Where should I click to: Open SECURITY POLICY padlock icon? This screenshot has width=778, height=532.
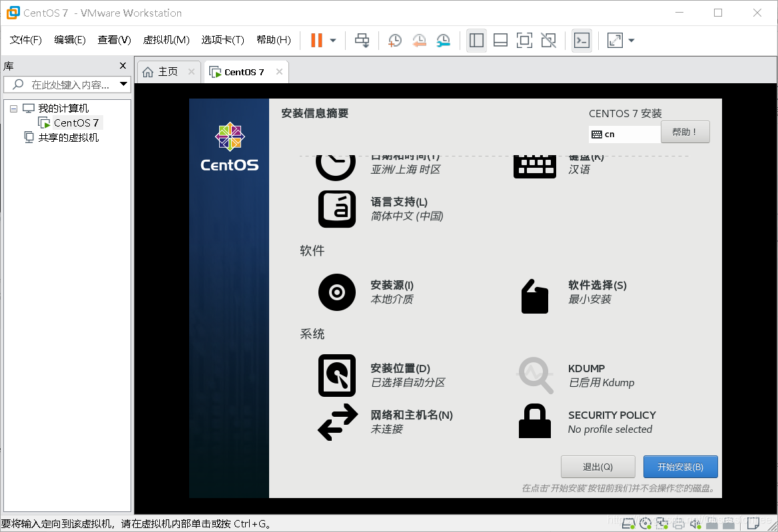click(535, 421)
